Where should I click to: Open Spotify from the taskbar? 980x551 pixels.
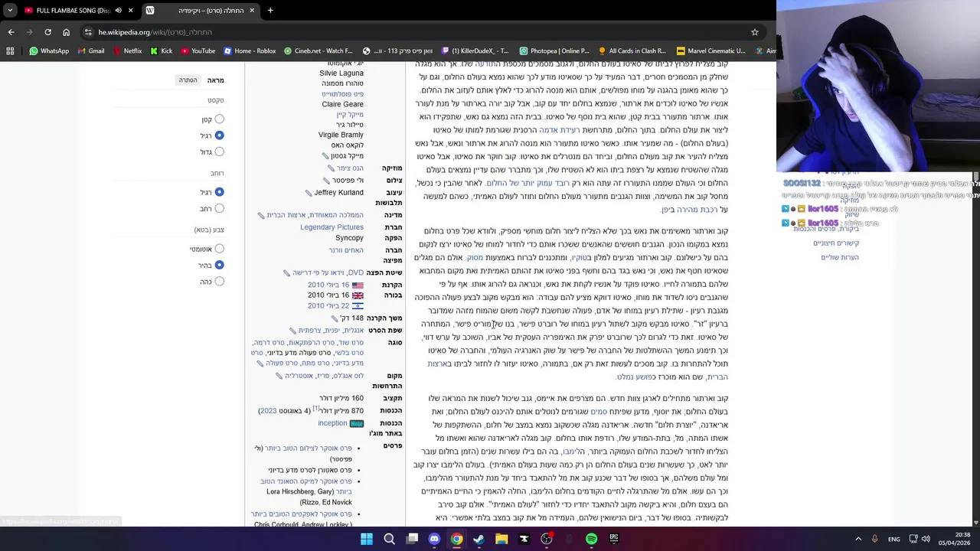pos(591,539)
